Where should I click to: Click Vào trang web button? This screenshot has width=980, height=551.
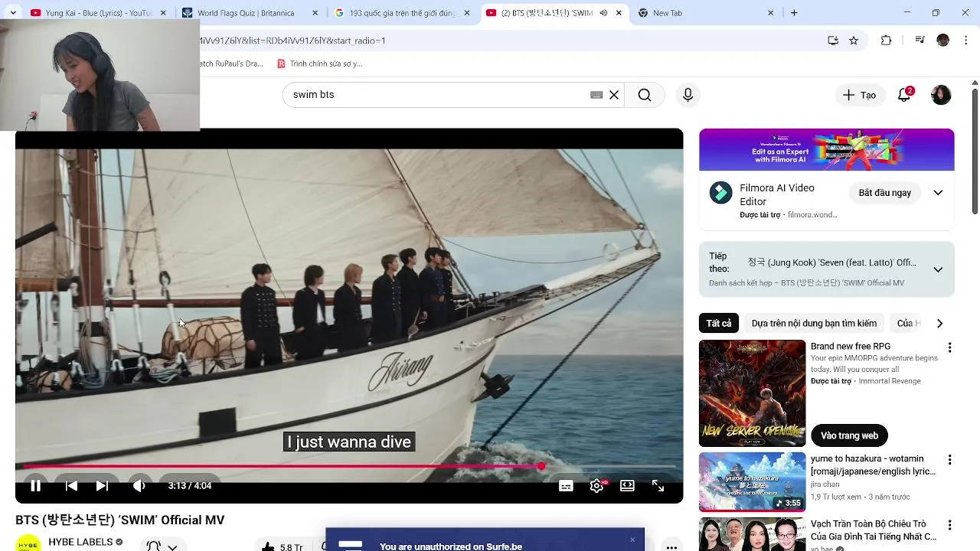pos(849,435)
